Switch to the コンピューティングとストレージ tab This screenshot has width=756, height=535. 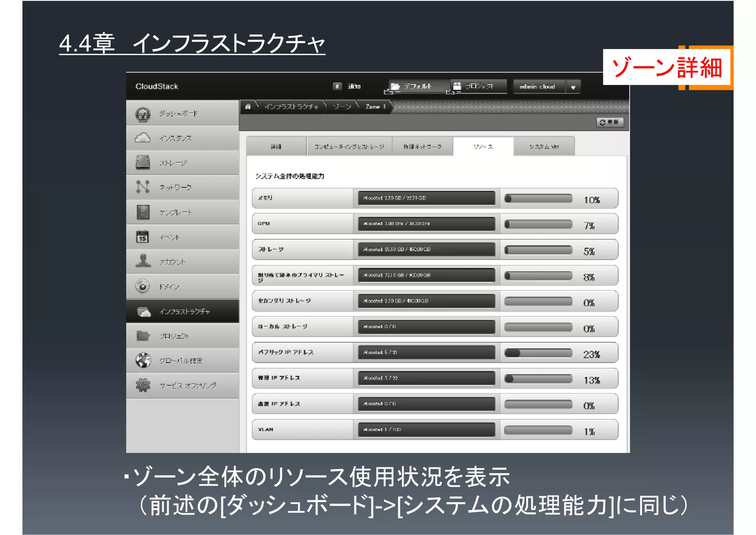[349, 146]
